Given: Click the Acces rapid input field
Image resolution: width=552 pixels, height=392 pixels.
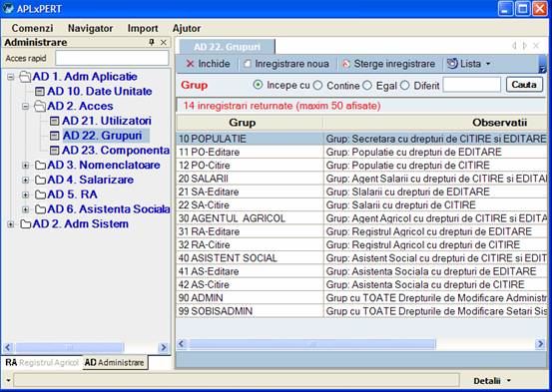Looking at the screenshot, I should click(112, 58).
